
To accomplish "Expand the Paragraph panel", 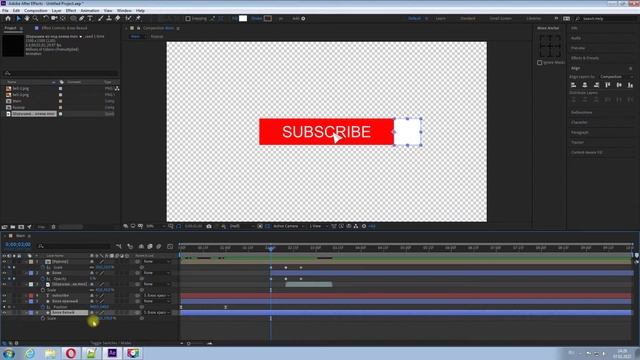I will coord(580,132).
